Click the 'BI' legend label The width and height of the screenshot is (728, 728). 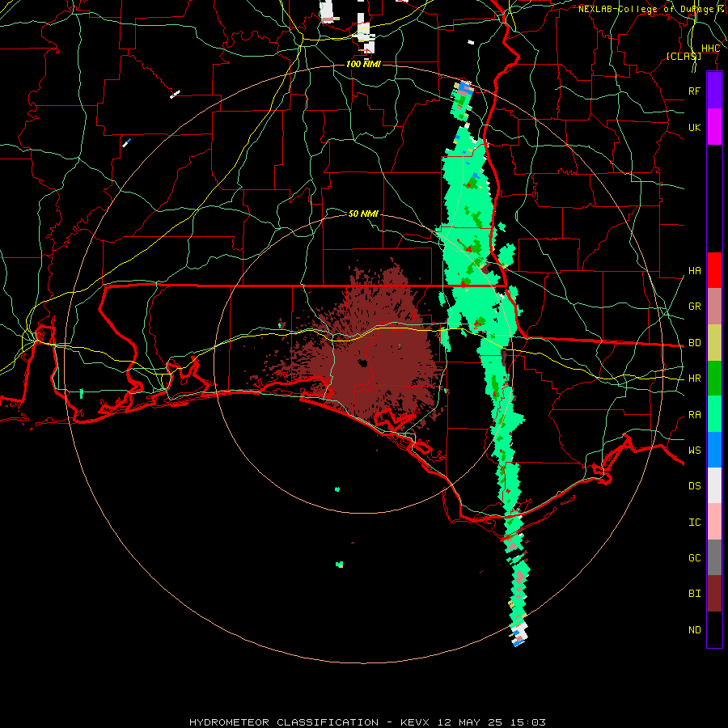(694, 594)
